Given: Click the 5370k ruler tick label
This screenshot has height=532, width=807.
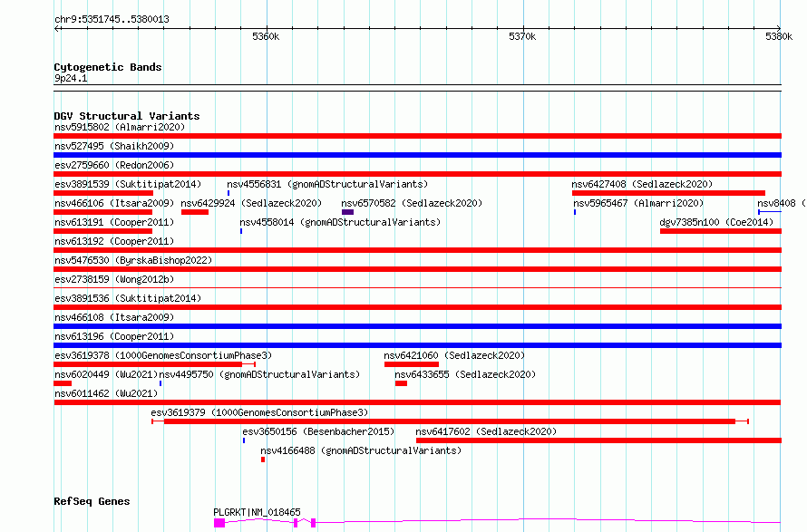Looking at the screenshot, I should [x=522, y=36].
